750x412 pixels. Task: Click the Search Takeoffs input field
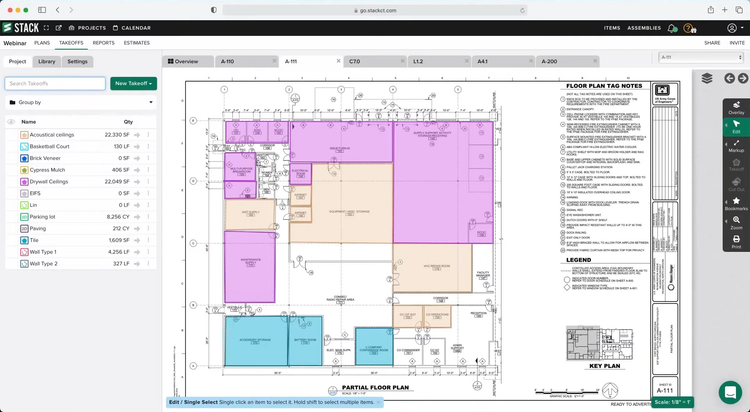coord(55,83)
